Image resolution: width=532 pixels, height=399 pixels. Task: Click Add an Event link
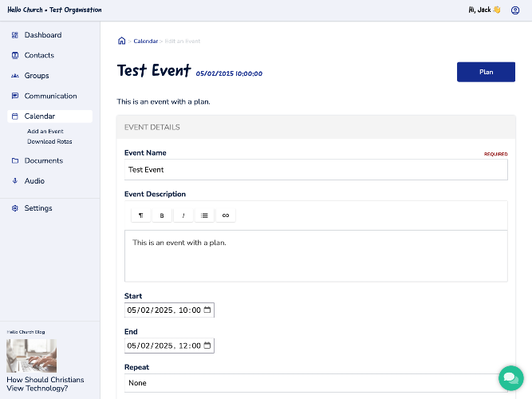[x=45, y=132]
